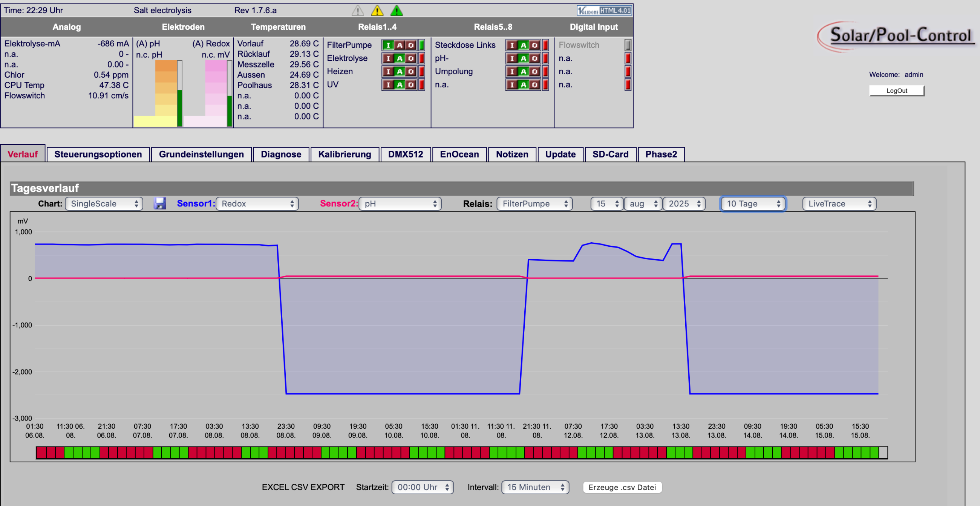Click the Flowswitch digital input indicator

pos(627,45)
